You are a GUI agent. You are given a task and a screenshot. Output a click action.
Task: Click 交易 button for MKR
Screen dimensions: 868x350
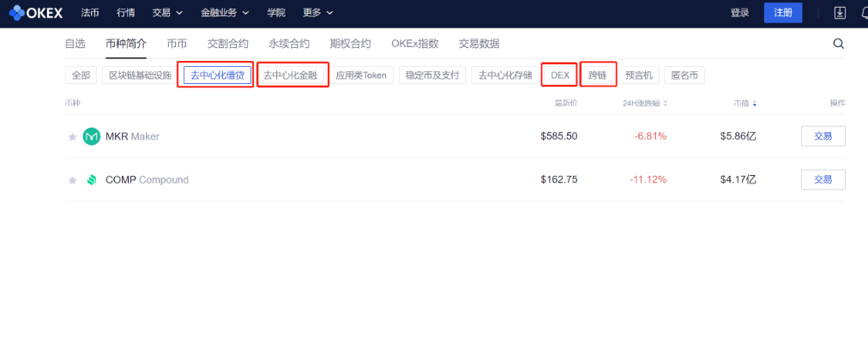pos(823,136)
